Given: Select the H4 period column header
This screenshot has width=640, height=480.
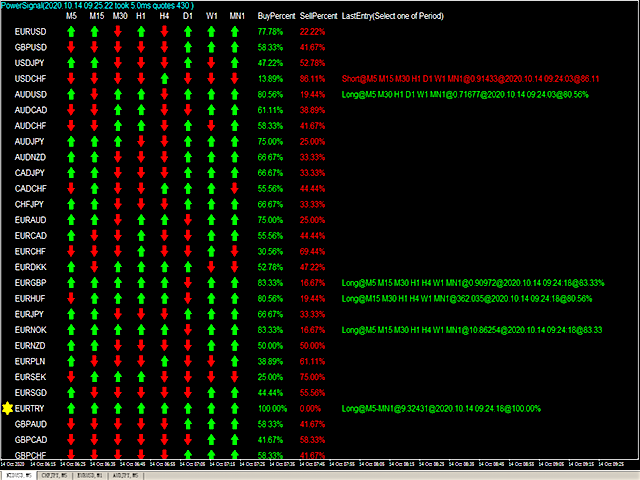Looking at the screenshot, I should pyautogui.click(x=165, y=18).
